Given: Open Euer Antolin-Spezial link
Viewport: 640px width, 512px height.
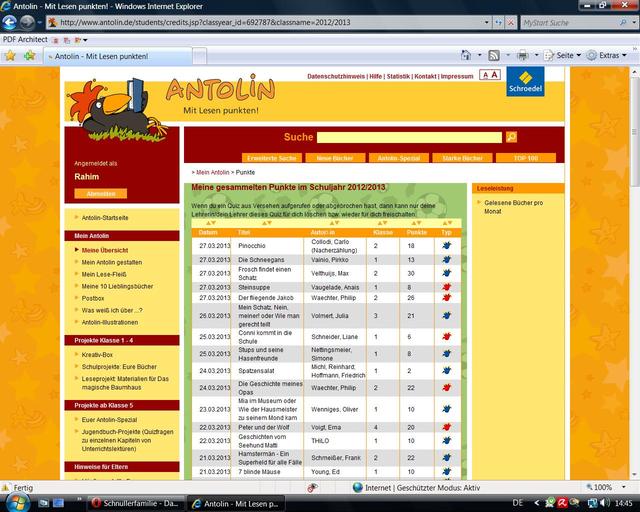Looking at the screenshot, I should click(x=109, y=420).
